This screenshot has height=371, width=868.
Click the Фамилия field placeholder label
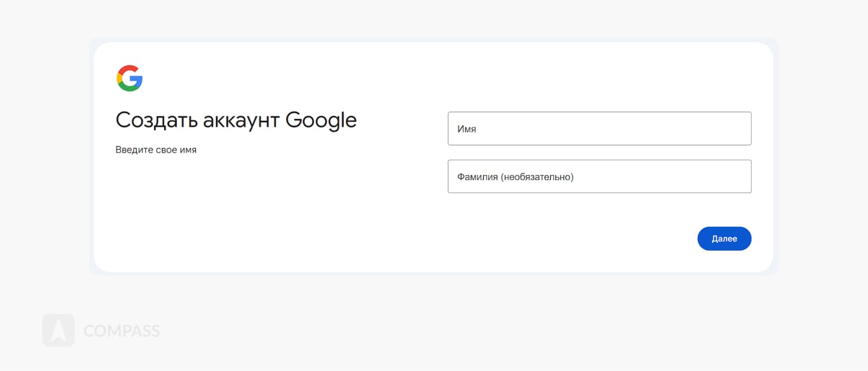516,176
